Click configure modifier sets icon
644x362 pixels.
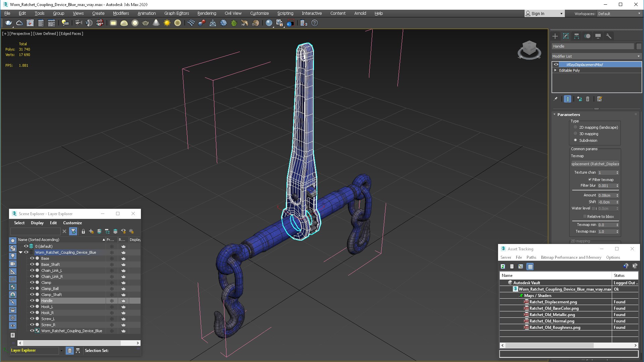(x=600, y=99)
